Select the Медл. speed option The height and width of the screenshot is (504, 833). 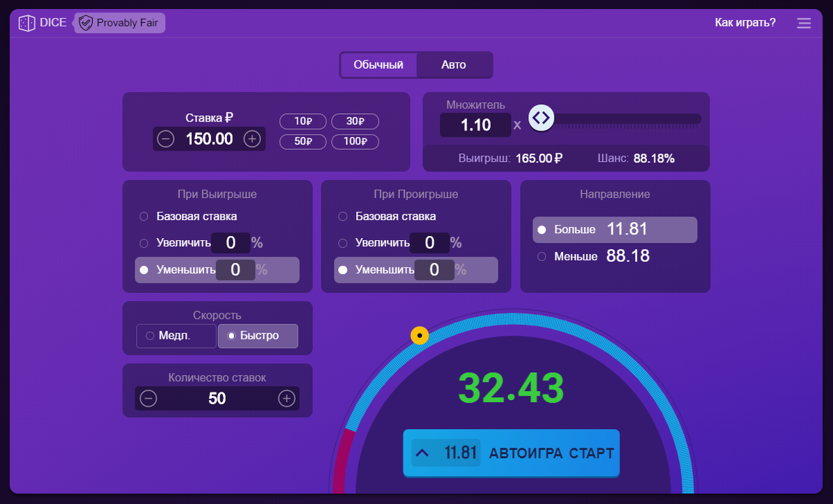tap(176, 336)
